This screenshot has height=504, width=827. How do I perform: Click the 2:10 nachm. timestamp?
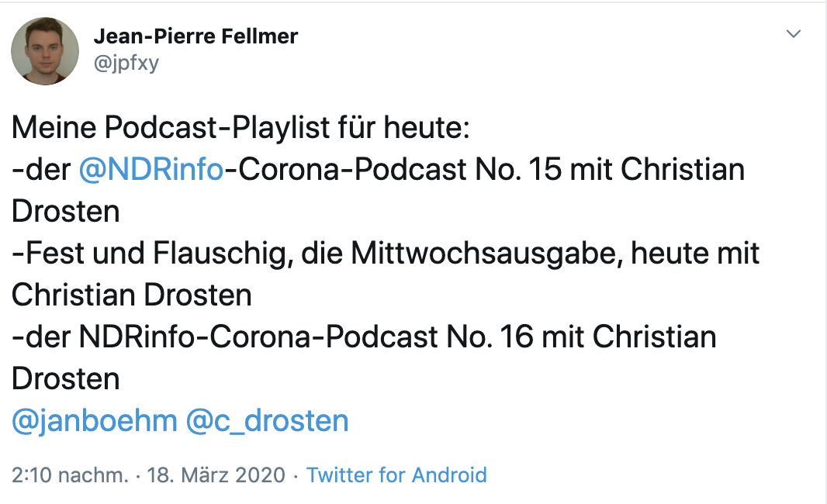pos(70,475)
